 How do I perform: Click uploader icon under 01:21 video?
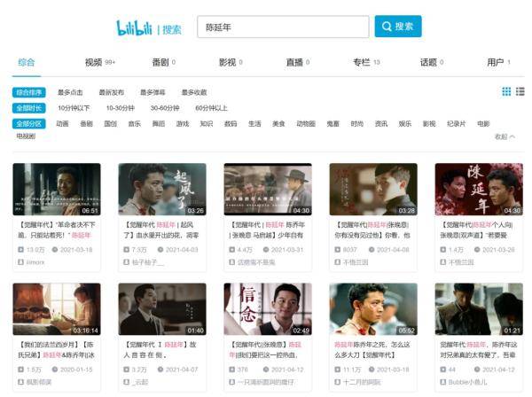coord(443,382)
